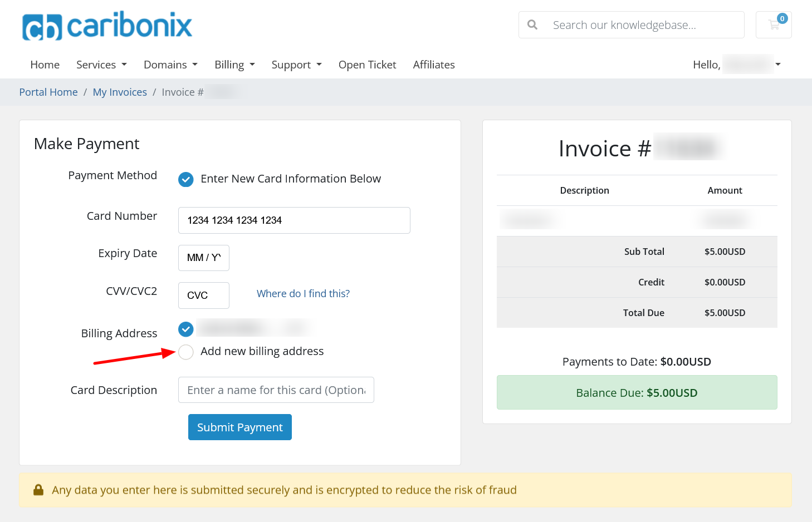Choose Add new billing address option
The image size is (812, 522).
tap(186, 352)
